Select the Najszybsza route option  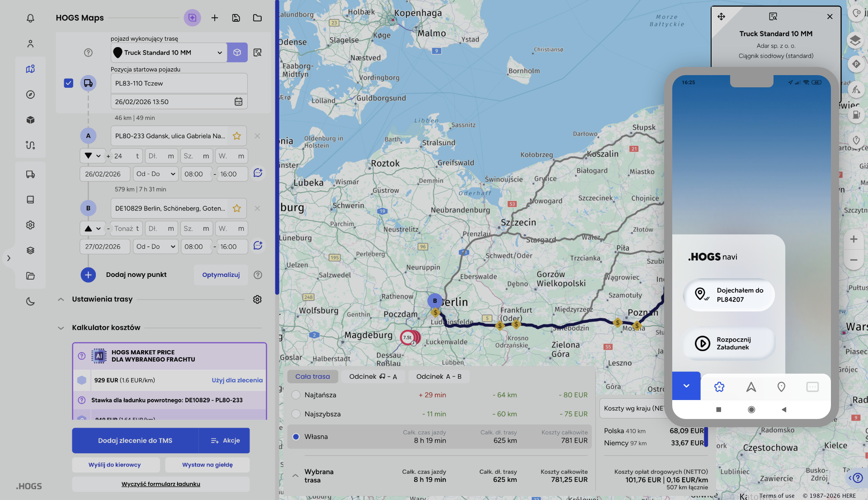296,414
